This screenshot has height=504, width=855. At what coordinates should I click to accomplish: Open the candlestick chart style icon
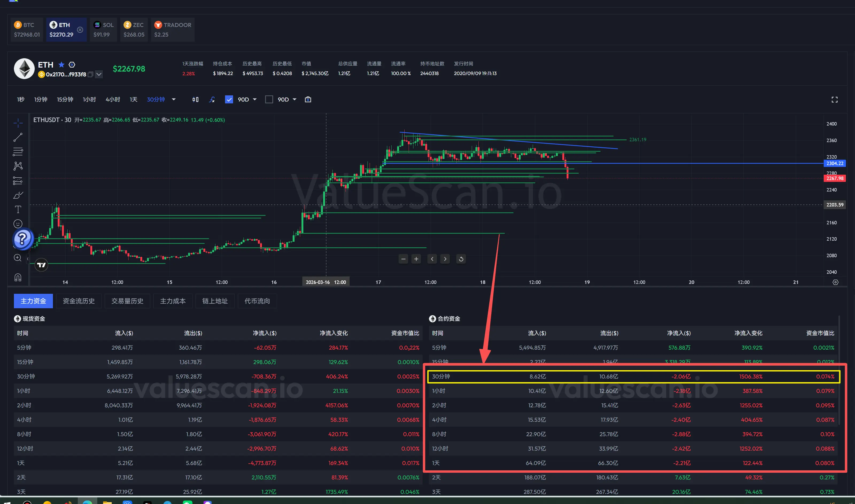195,100
